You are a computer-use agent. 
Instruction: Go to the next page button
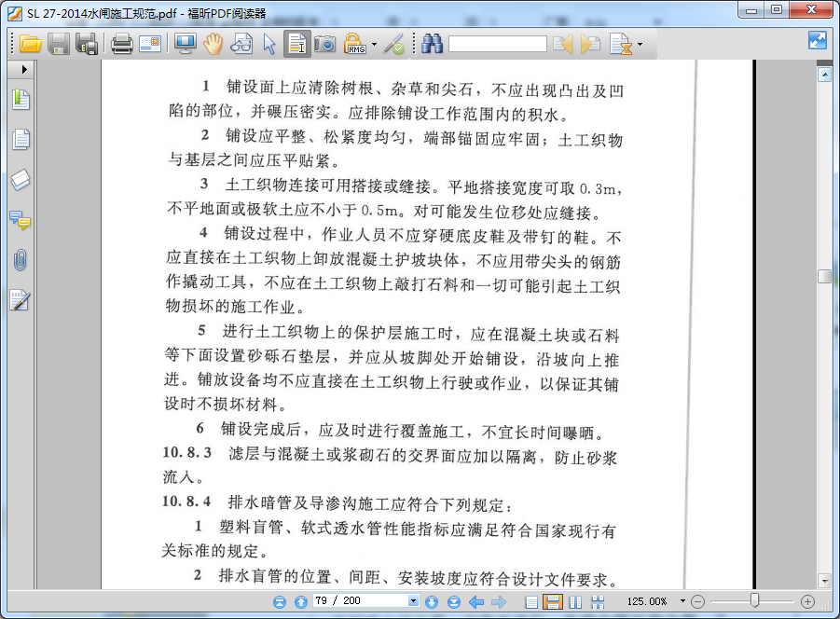[x=432, y=602]
